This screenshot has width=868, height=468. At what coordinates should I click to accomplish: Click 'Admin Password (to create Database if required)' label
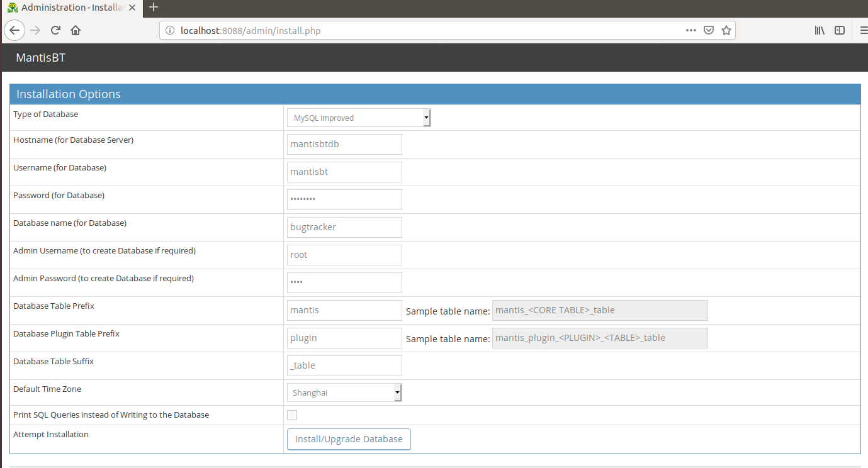(103, 278)
